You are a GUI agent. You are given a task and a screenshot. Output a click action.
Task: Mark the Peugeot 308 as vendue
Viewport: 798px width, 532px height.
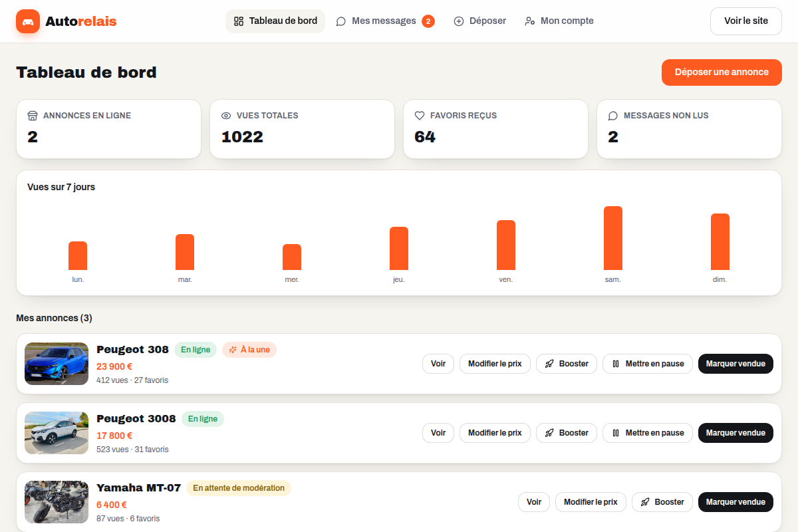click(x=735, y=364)
